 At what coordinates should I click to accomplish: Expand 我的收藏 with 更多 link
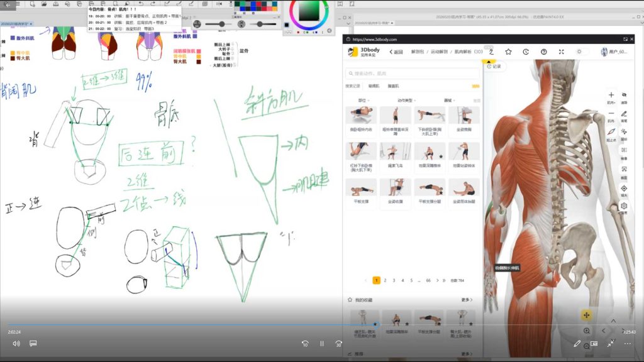coord(467,300)
